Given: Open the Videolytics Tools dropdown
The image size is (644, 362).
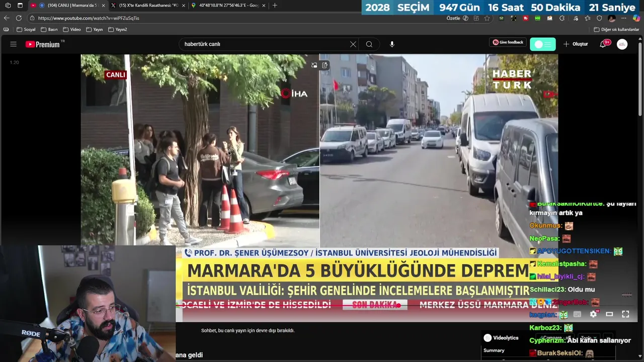Looking at the screenshot, I should click(x=588, y=338).
